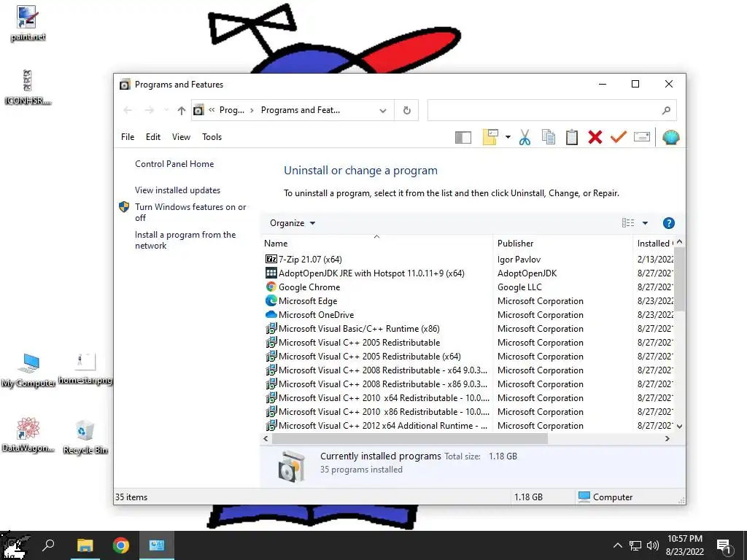Click the new folder toolbar icon

pyautogui.click(x=490, y=137)
